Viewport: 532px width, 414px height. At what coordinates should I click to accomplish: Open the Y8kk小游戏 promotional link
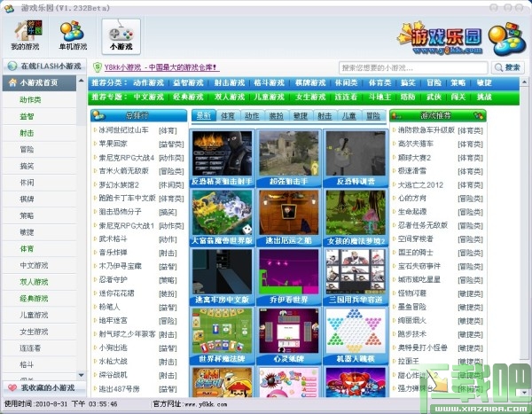pos(161,67)
